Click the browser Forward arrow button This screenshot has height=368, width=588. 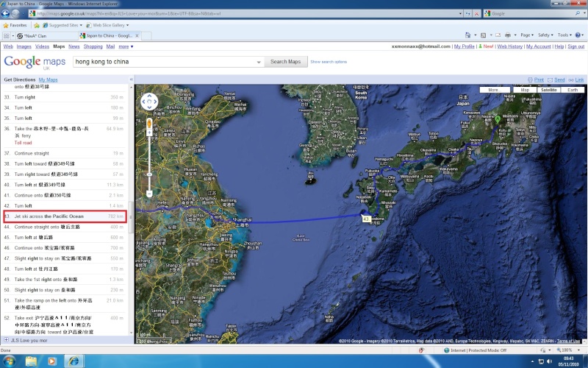pyautogui.click(x=15, y=13)
